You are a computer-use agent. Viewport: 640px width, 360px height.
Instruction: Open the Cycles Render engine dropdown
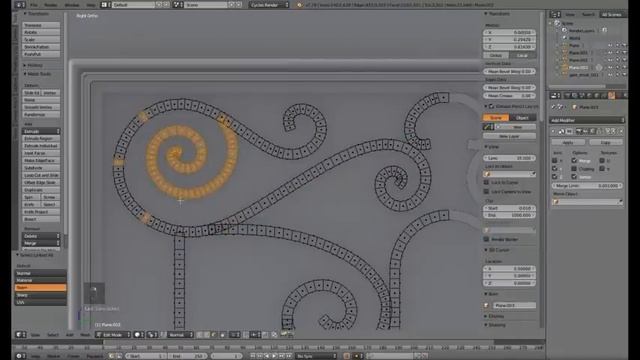[x=269, y=5]
